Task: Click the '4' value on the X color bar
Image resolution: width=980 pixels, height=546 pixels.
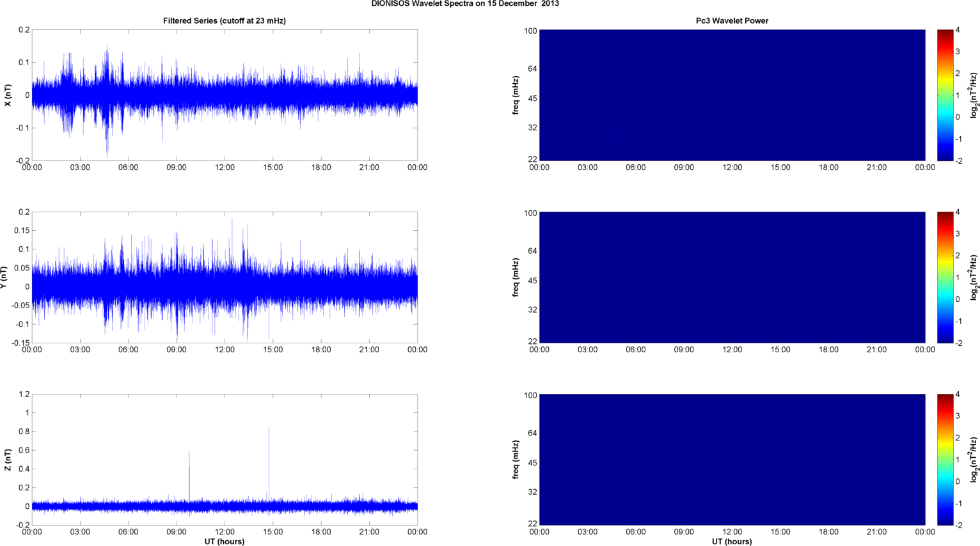Action: coord(958,30)
